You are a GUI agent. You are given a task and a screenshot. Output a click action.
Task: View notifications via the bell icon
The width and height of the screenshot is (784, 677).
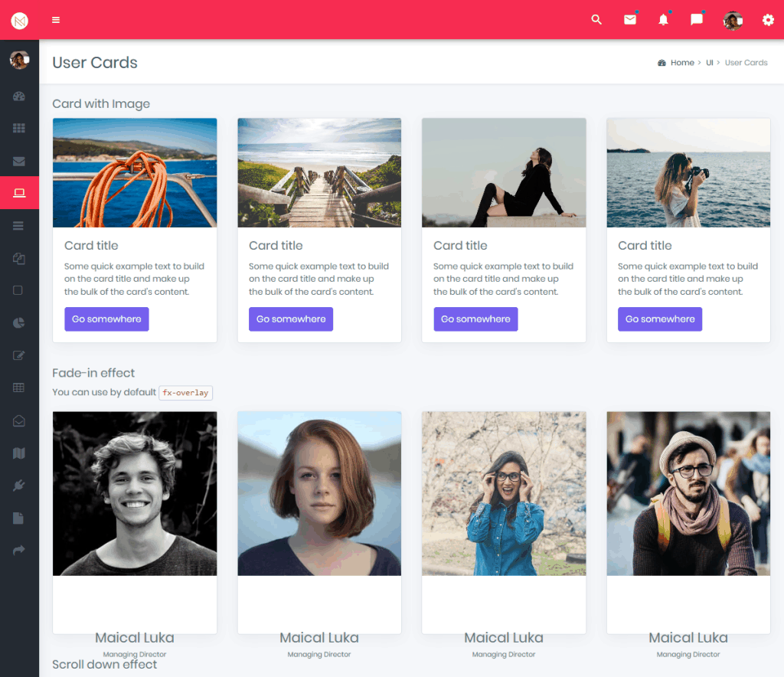(x=663, y=20)
